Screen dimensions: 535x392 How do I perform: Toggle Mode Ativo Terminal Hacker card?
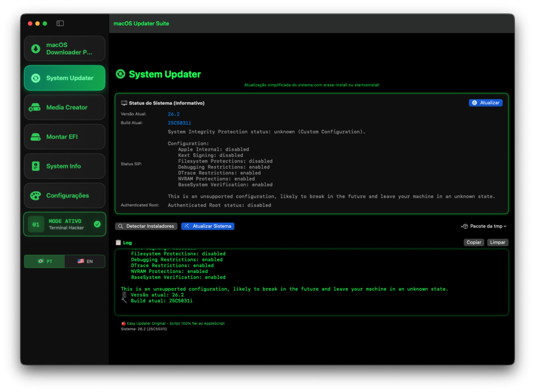click(65, 225)
